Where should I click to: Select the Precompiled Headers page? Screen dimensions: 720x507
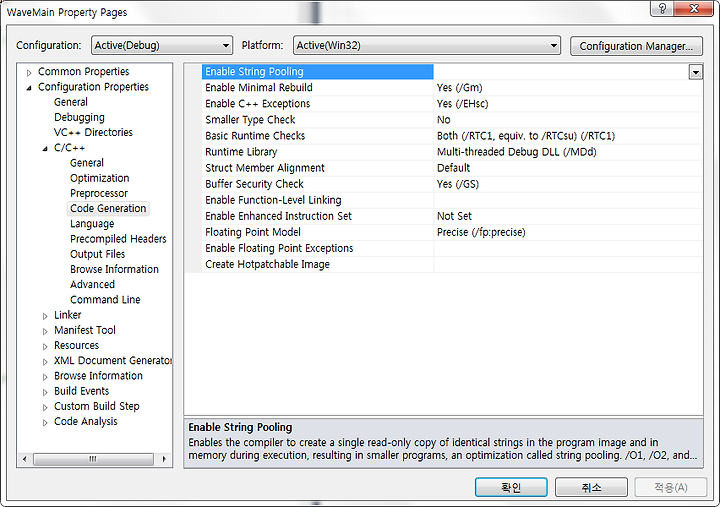tap(118, 238)
